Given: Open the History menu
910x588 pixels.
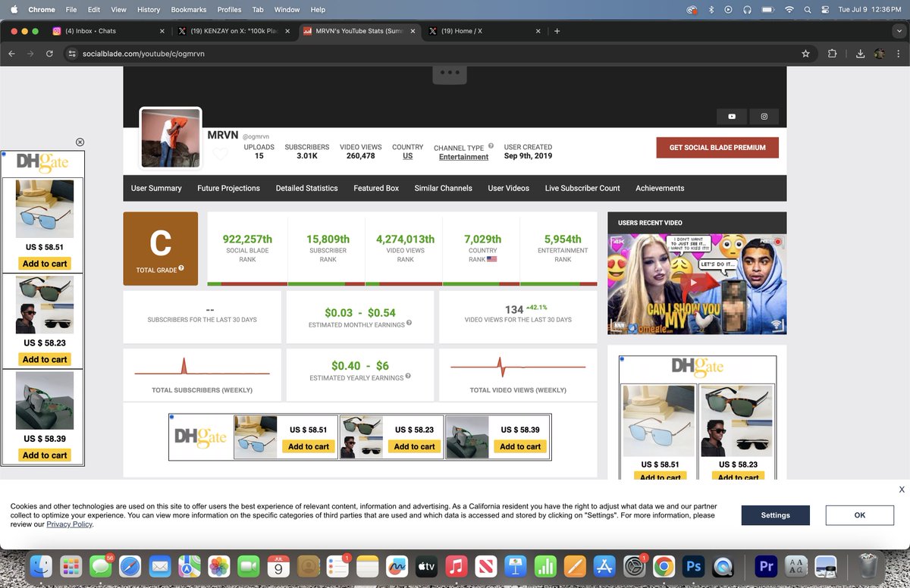Looking at the screenshot, I should [149, 9].
